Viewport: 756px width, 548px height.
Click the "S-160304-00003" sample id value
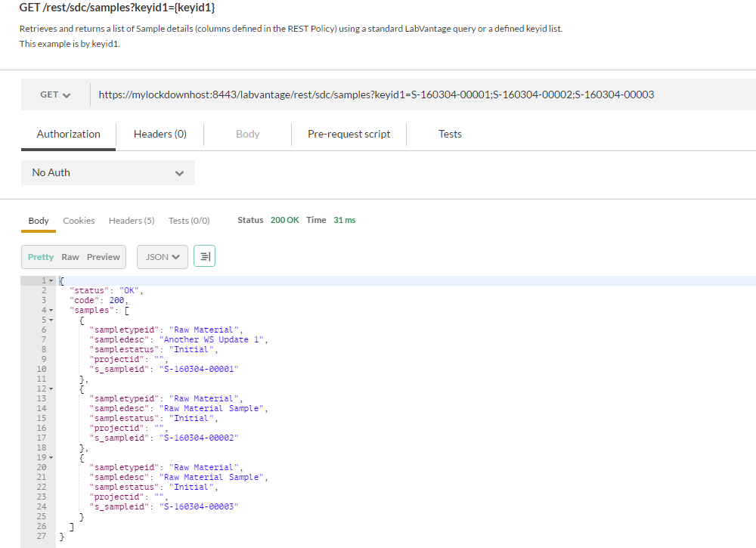tap(199, 507)
